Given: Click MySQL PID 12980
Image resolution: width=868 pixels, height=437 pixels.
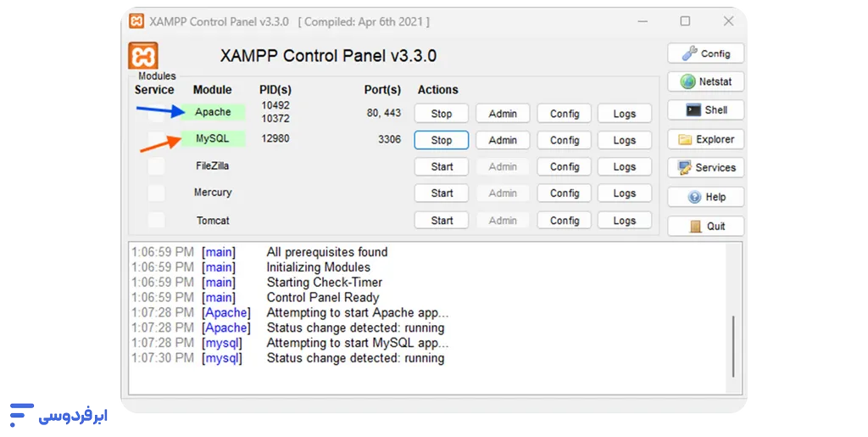Looking at the screenshot, I should point(275,138).
